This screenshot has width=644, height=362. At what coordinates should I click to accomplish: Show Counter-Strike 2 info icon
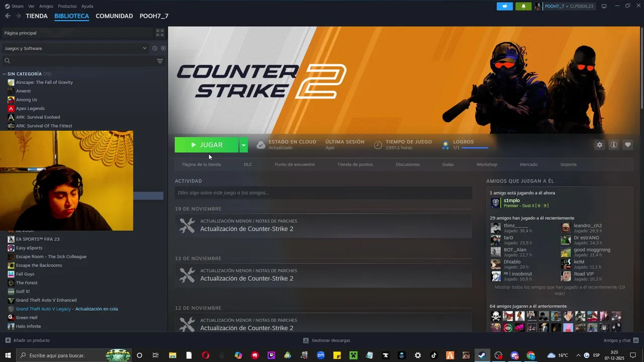tap(614, 145)
